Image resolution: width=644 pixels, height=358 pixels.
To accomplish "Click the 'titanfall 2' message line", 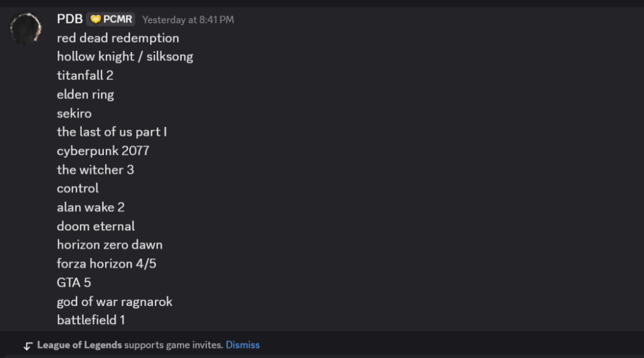I will [x=85, y=76].
